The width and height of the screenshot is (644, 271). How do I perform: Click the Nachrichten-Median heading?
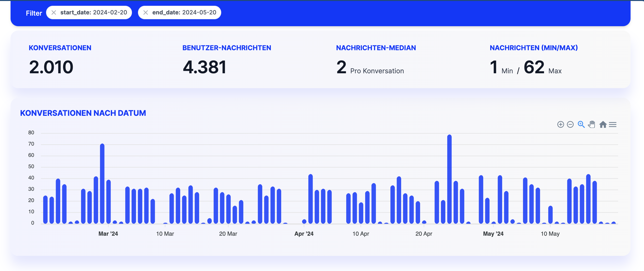point(376,48)
